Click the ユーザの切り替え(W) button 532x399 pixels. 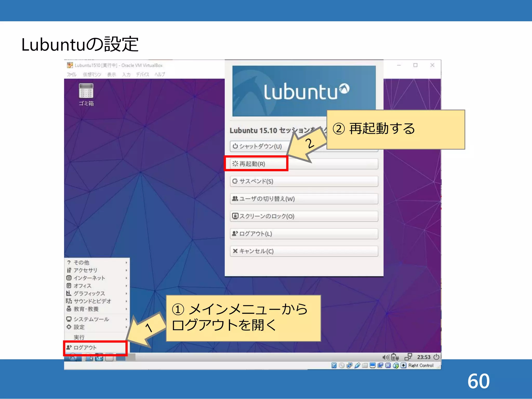pos(304,199)
